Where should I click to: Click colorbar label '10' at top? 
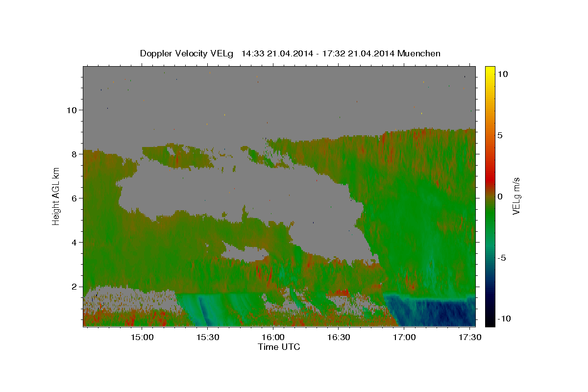pyautogui.click(x=502, y=74)
